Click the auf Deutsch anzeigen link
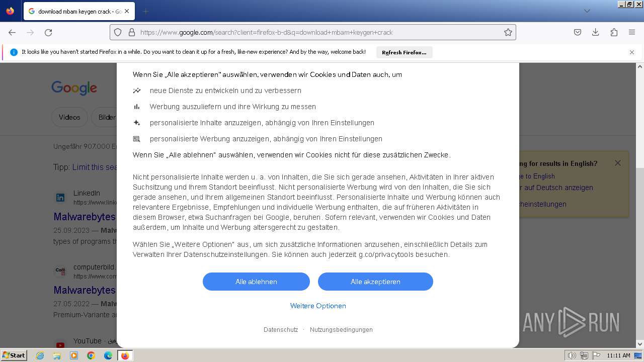The image size is (644, 362). [555, 188]
